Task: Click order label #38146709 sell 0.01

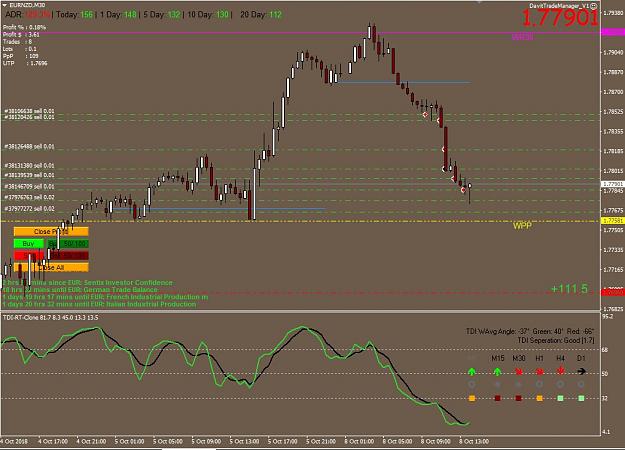Action: 29,187
